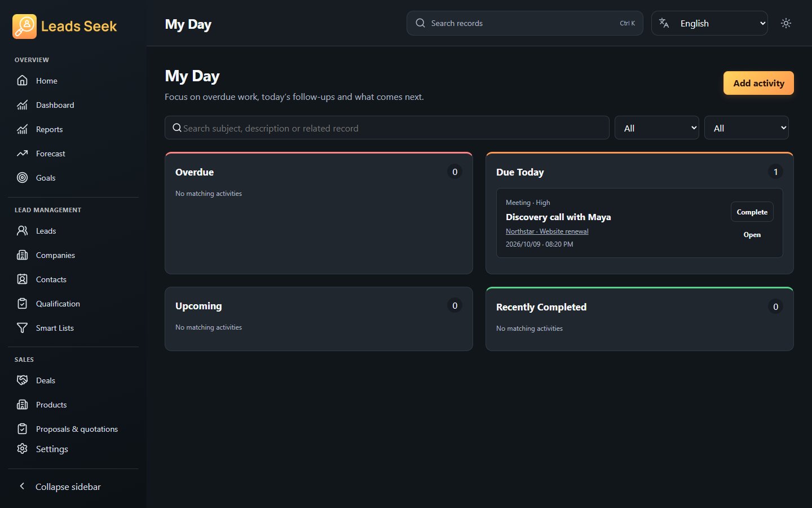Click the Smart Lists funnel icon
Screen dimensions: 812x508
tap(22, 328)
